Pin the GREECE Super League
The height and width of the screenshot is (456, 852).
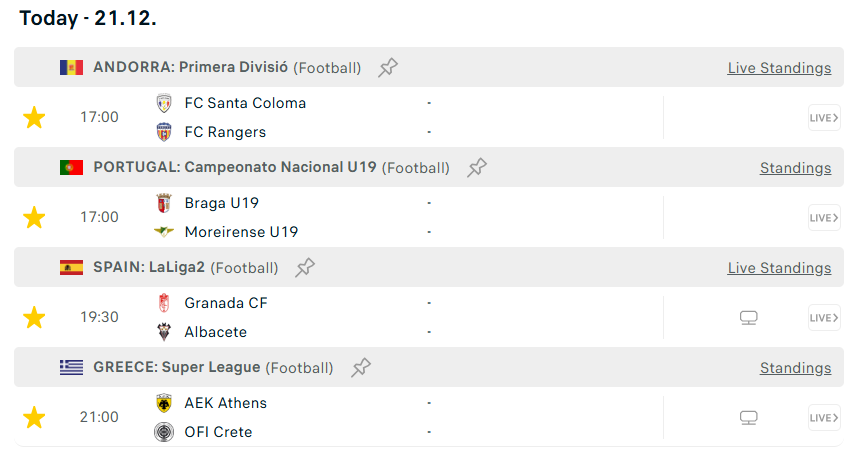[x=361, y=368]
